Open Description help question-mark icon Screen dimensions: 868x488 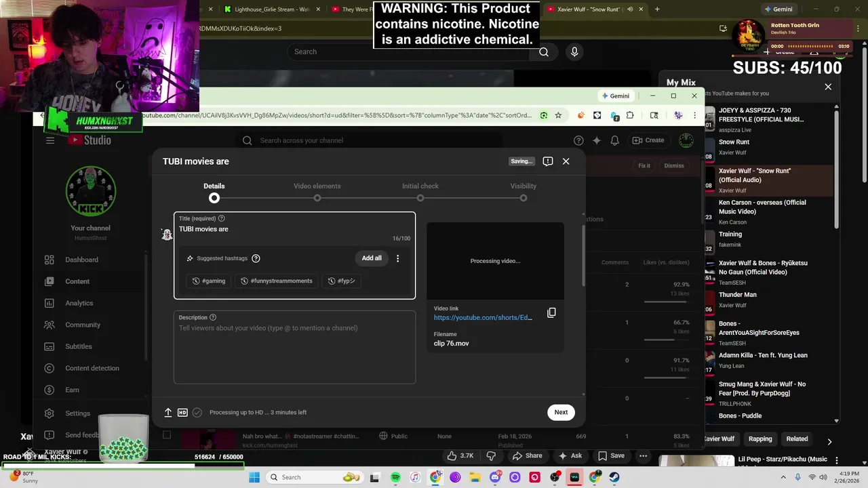tap(213, 317)
